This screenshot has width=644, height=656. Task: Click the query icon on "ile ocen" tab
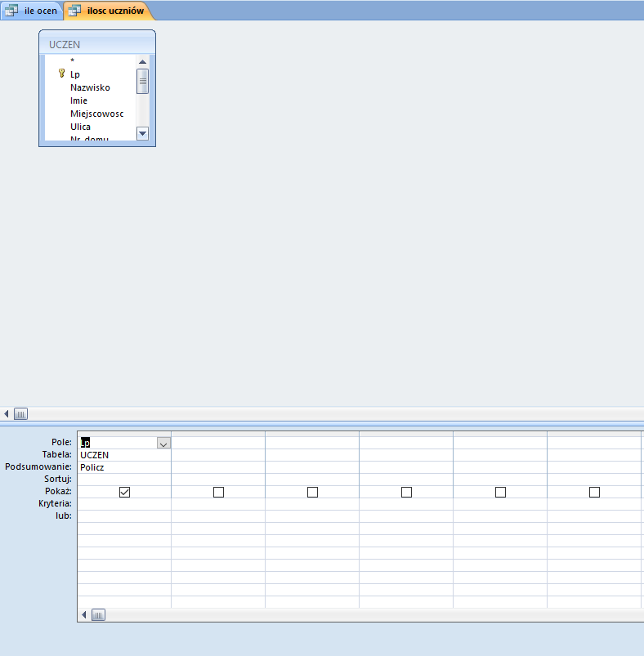[x=12, y=11]
